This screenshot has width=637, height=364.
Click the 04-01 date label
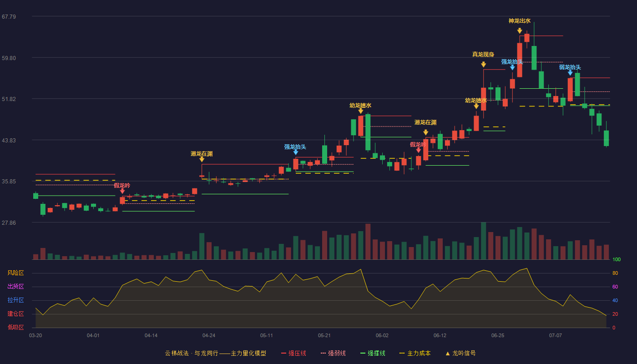(93, 335)
